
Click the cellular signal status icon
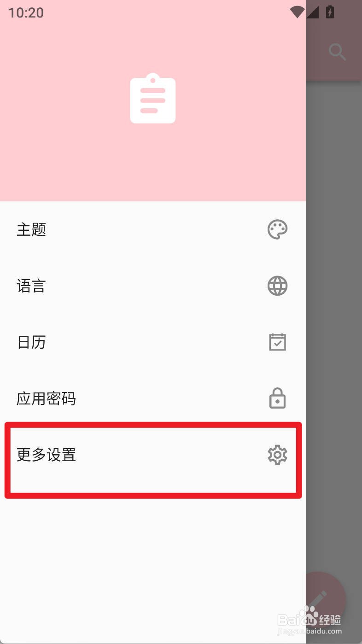coord(312,12)
